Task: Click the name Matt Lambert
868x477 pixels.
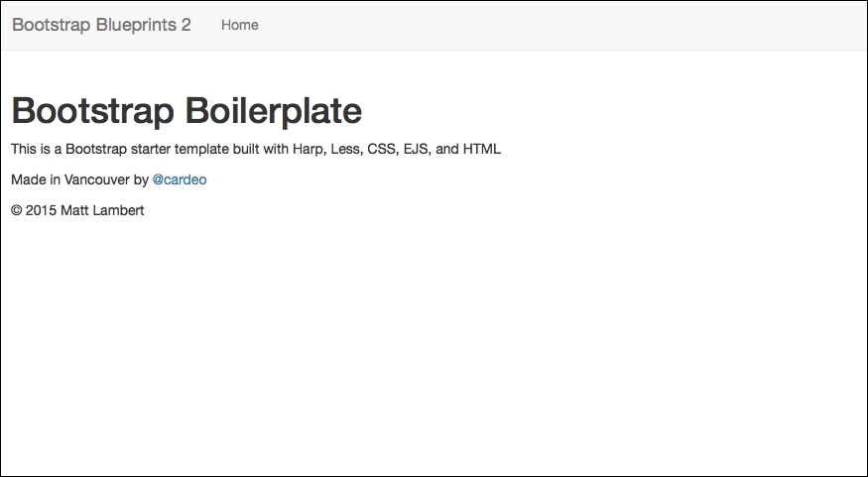Action: [x=102, y=210]
